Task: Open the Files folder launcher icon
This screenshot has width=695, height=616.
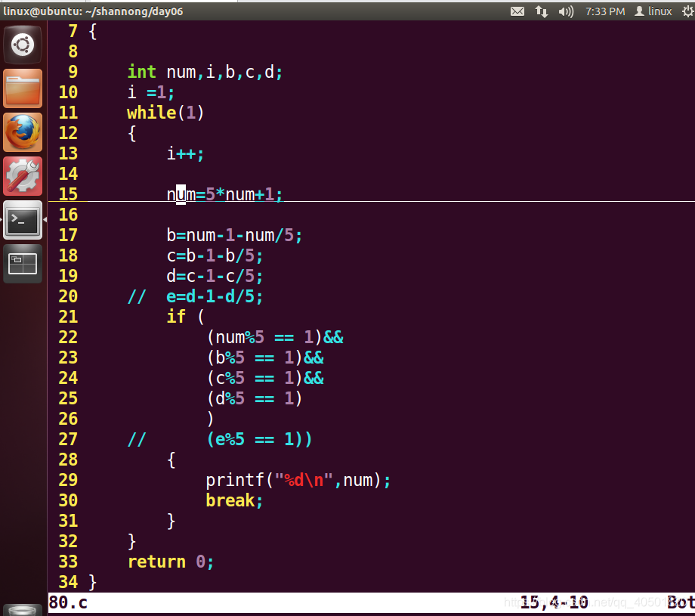Action: tap(23, 88)
